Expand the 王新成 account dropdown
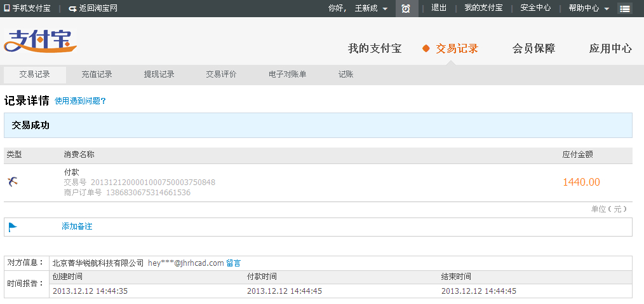 pos(385,9)
